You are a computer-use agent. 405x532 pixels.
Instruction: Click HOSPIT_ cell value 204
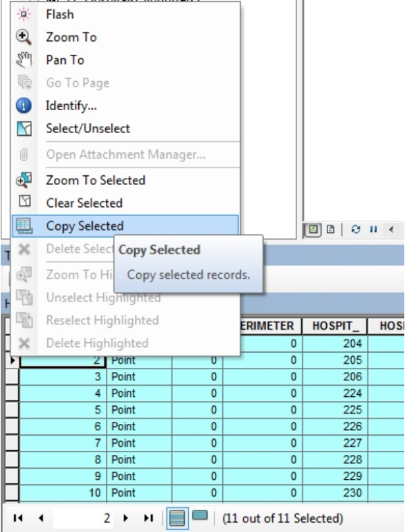coord(335,344)
